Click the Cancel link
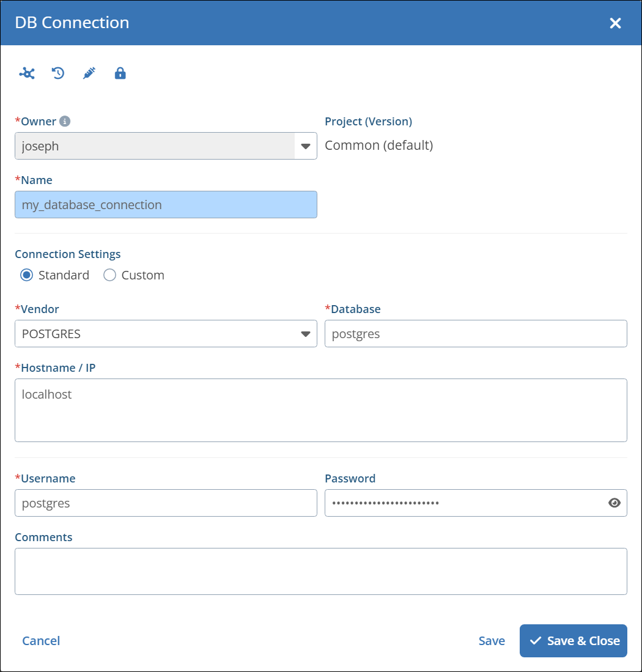Viewport: 642px width, 672px height. pyautogui.click(x=41, y=641)
